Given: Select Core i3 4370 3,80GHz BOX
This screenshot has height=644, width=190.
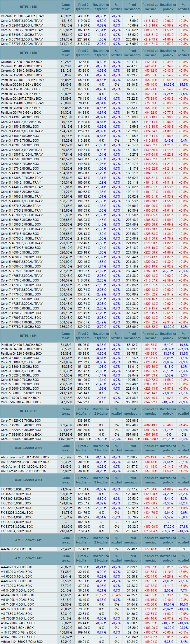Looking at the screenshot, I should [20, 168].
